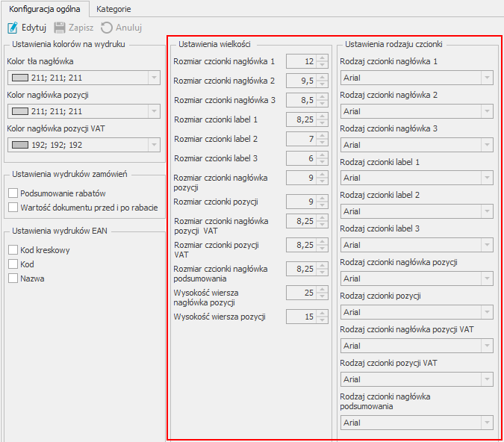Open Rodzaj czcionki nagłówka 1 dropdown
The image size is (504, 442).
coord(486,78)
